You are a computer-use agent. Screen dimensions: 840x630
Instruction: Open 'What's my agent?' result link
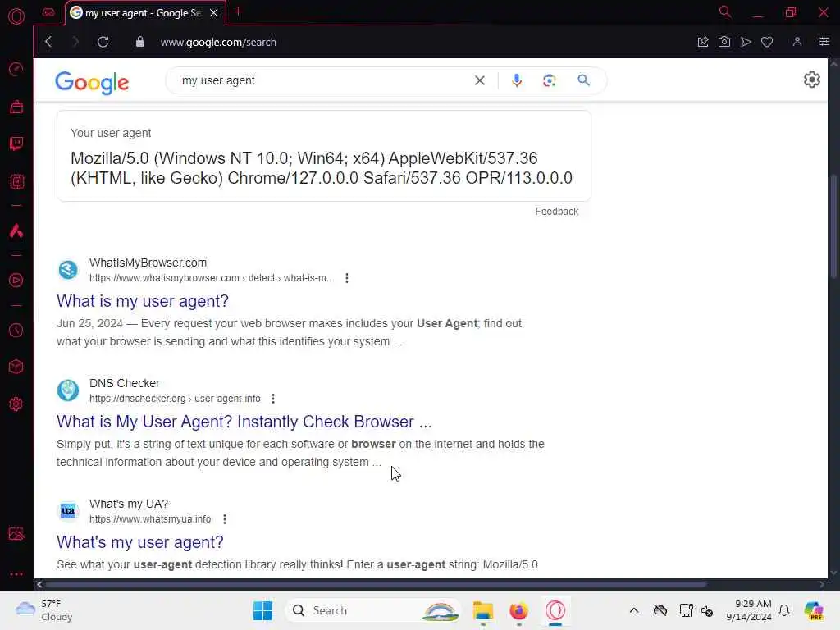(x=139, y=542)
